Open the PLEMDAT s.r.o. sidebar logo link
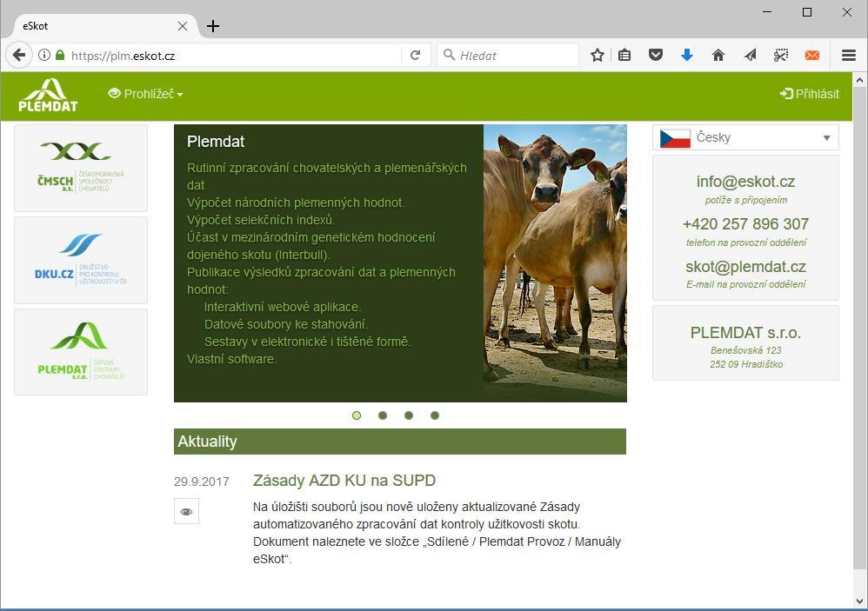This screenshot has height=611, width=868. [x=81, y=352]
